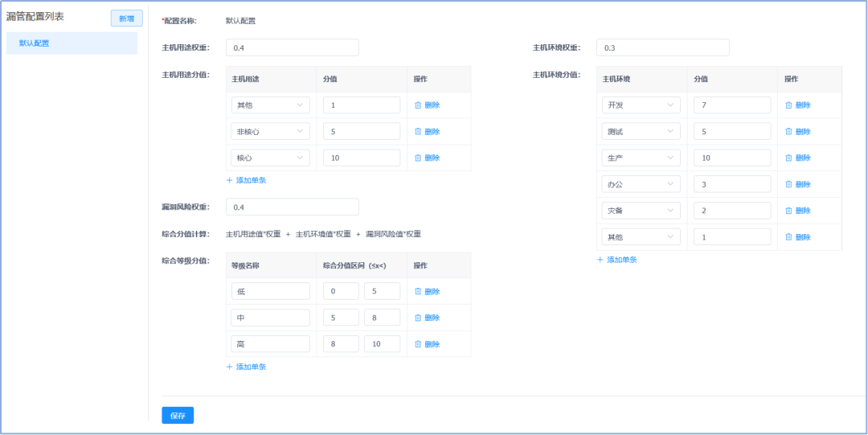Focus the 主机用途权重 input

[293, 47]
